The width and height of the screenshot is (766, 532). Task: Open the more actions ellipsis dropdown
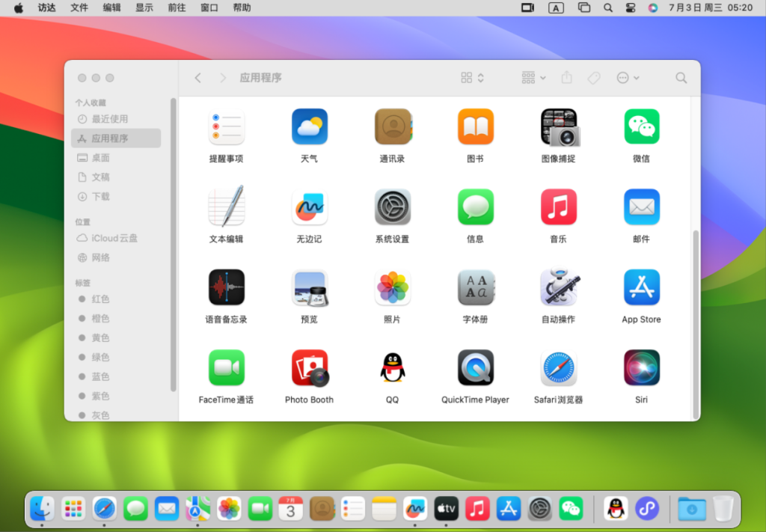point(628,78)
